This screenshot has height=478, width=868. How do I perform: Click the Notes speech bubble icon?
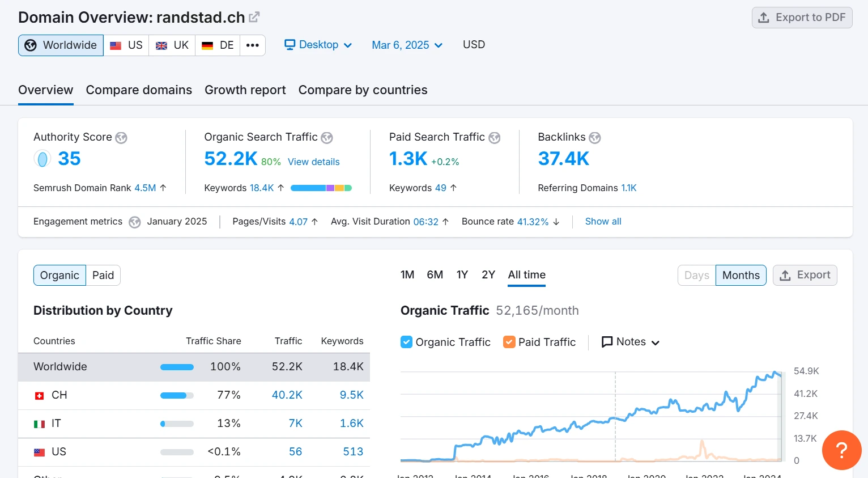[x=607, y=342]
